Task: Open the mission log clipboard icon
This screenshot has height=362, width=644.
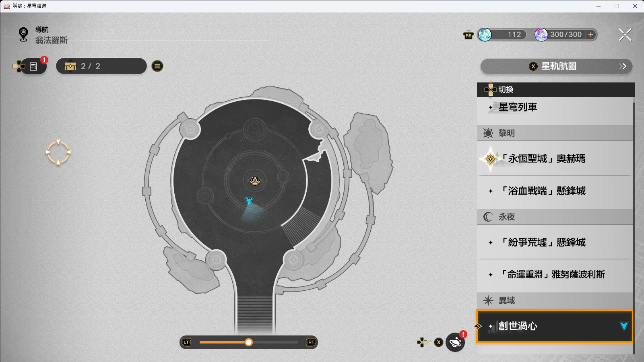Action: [x=33, y=66]
